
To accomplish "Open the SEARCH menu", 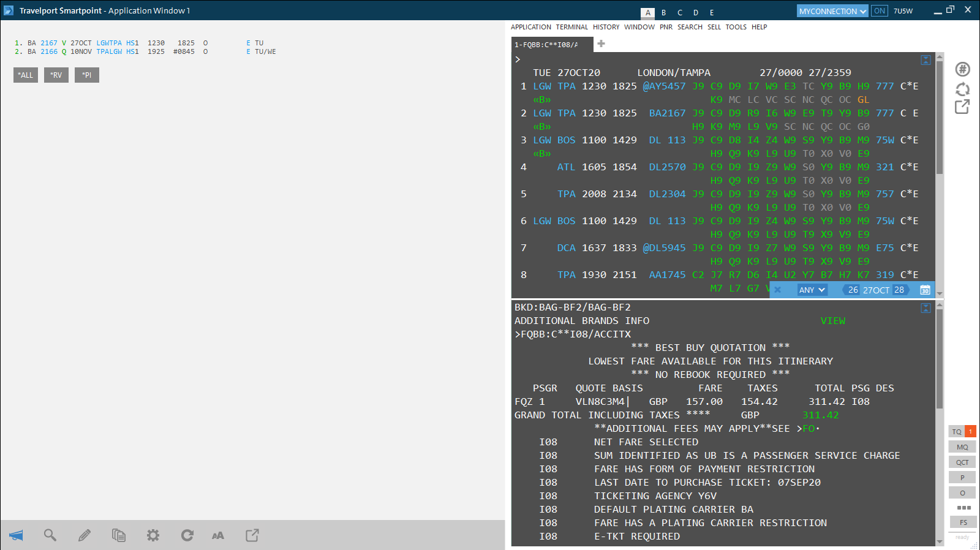I will (x=690, y=27).
